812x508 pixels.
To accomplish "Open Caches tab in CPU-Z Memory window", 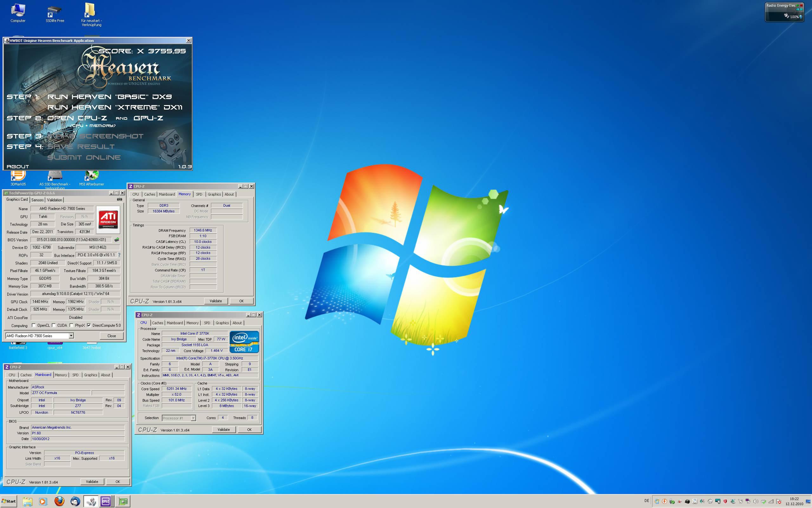I will 150,194.
